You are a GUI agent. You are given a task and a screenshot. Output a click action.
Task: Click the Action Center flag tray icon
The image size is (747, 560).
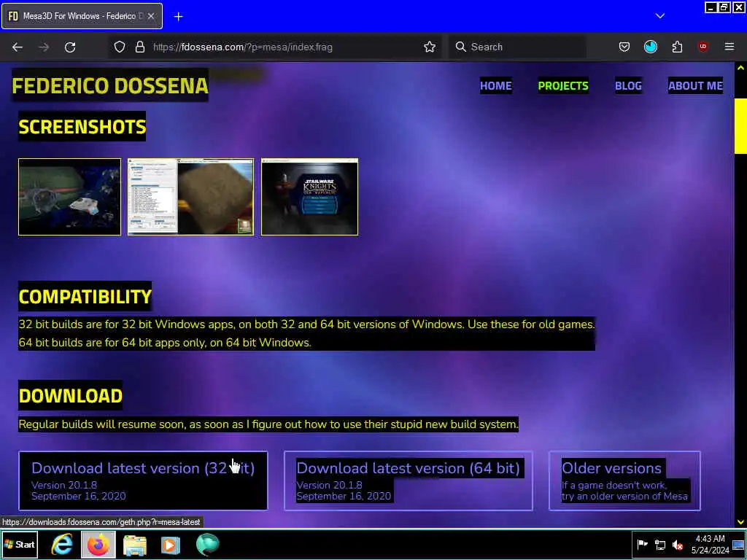[643, 545]
